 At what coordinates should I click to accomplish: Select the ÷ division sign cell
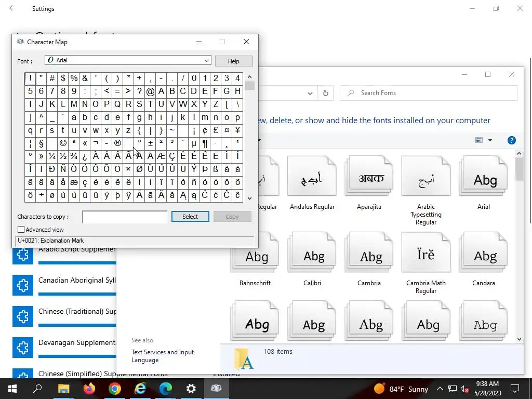41,195
